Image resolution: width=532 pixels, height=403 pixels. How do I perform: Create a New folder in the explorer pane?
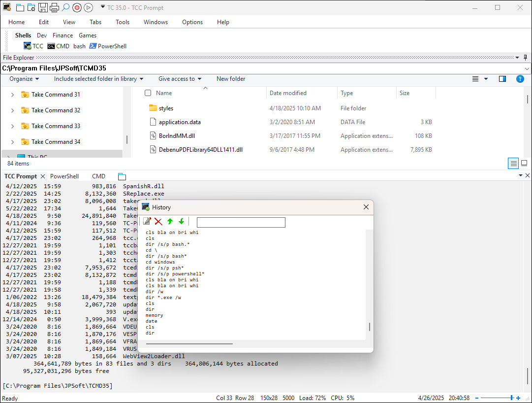(230, 79)
